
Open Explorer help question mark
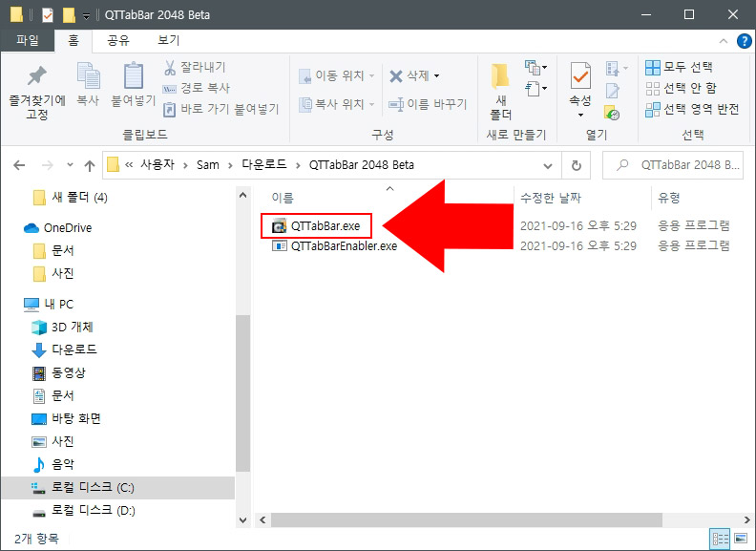coord(744,41)
